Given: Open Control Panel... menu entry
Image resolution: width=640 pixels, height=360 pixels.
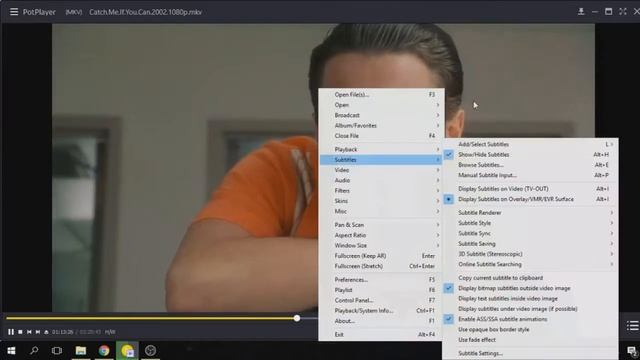Looking at the screenshot, I should [x=381, y=300].
